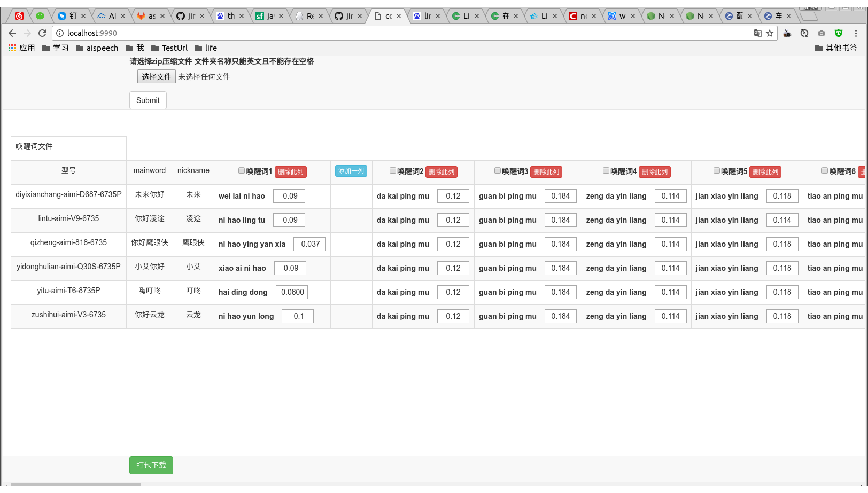The image size is (868, 493).
Task: Edit the 0.1 threshold for ni hao yun long
Action: coord(298,316)
